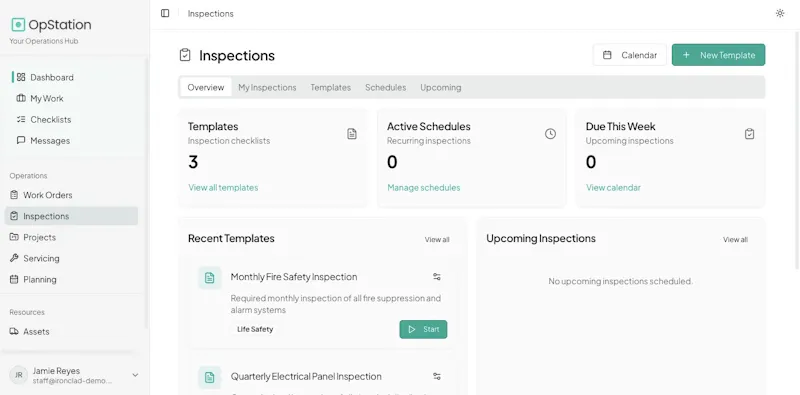
Task: Click the Work Orders clipboard icon
Action: [x=14, y=195]
